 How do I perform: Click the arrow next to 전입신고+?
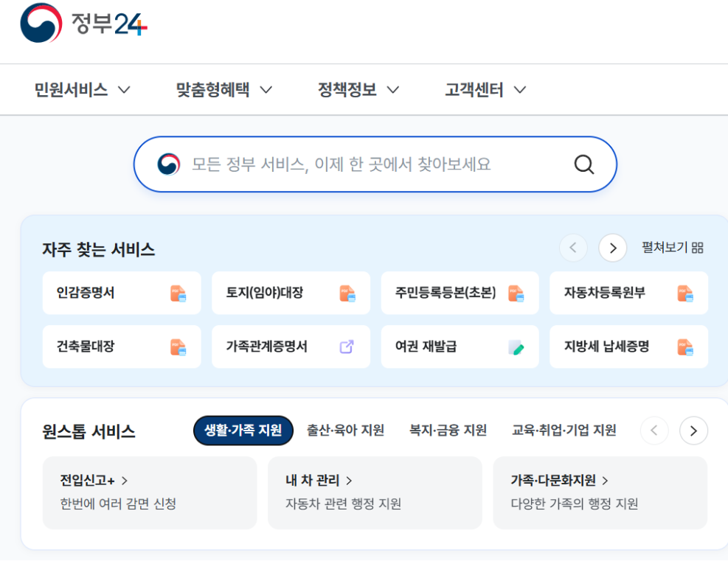tap(125, 481)
